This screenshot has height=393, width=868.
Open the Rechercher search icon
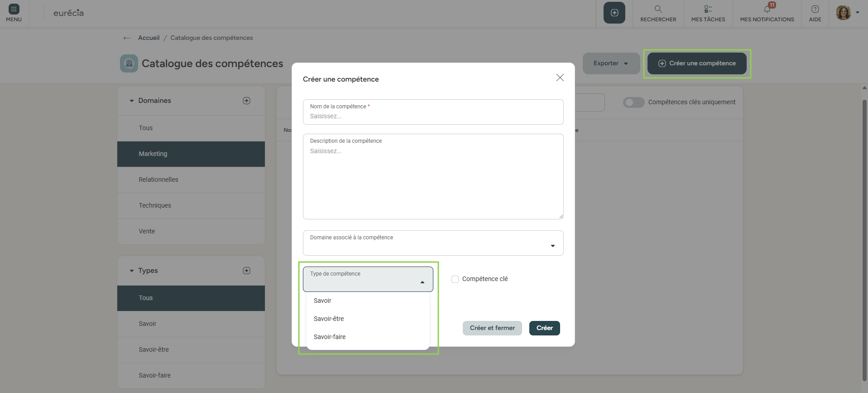[x=658, y=10]
